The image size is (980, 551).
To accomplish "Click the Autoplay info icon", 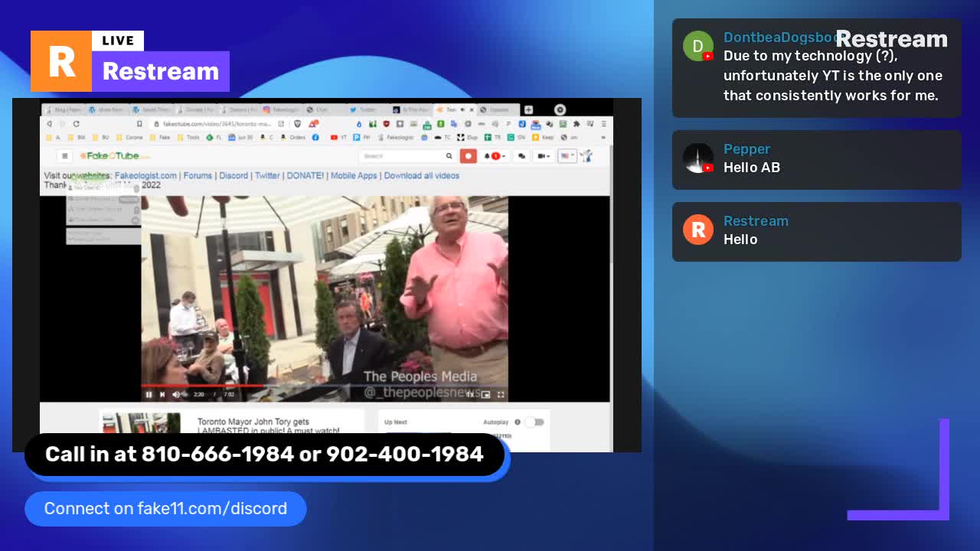I will coord(518,422).
